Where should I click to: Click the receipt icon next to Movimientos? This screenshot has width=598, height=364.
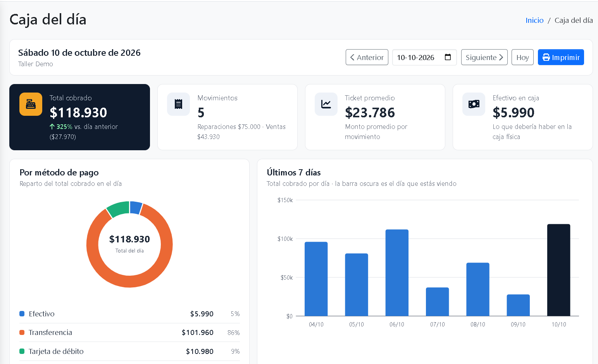pyautogui.click(x=178, y=104)
